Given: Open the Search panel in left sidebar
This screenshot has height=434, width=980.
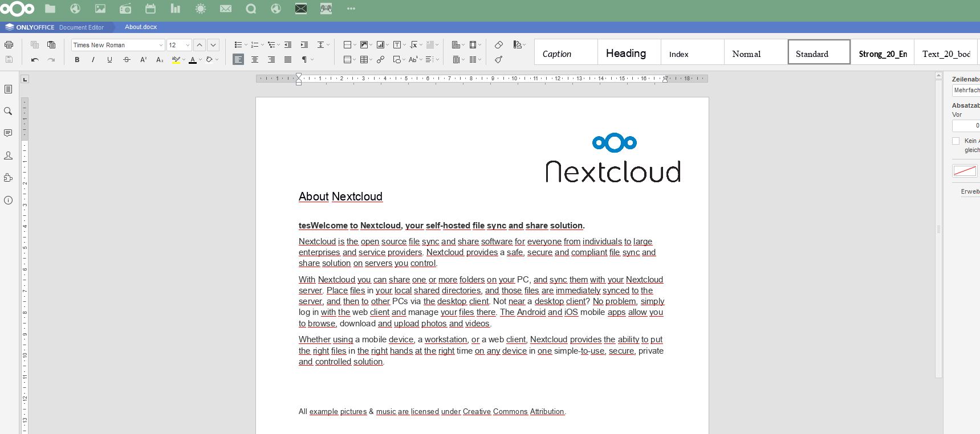Looking at the screenshot, I should tap(8, 111).
